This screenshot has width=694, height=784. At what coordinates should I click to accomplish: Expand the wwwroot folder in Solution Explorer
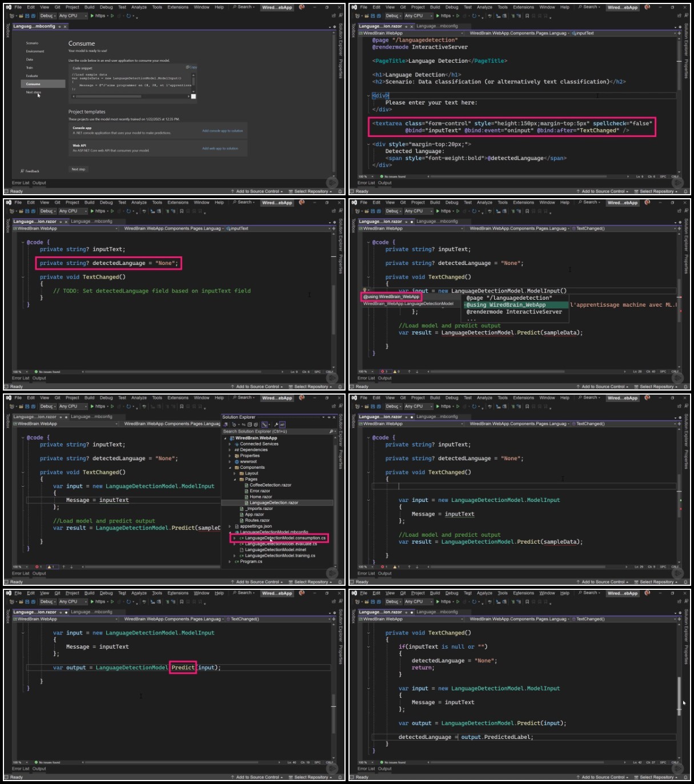pos(230,462)
